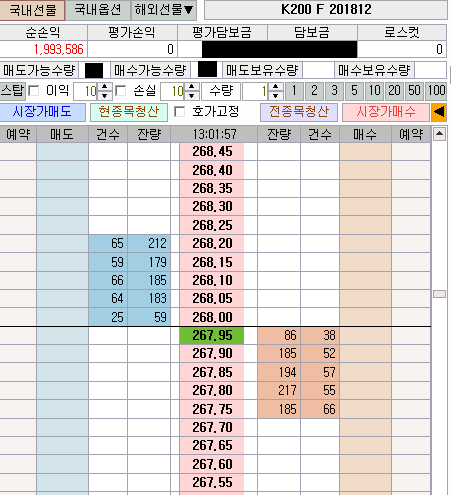Click the orange left-arrow collapse icon

pos(439,112)
